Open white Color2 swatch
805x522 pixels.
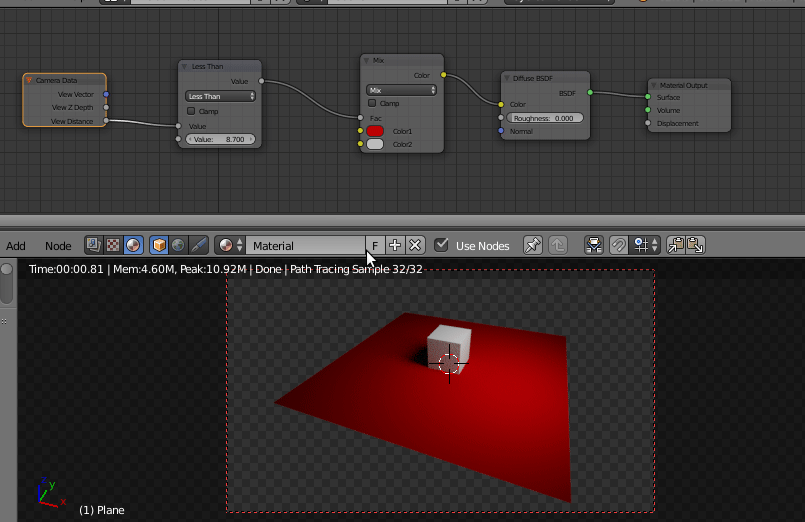tap(375, 144)
